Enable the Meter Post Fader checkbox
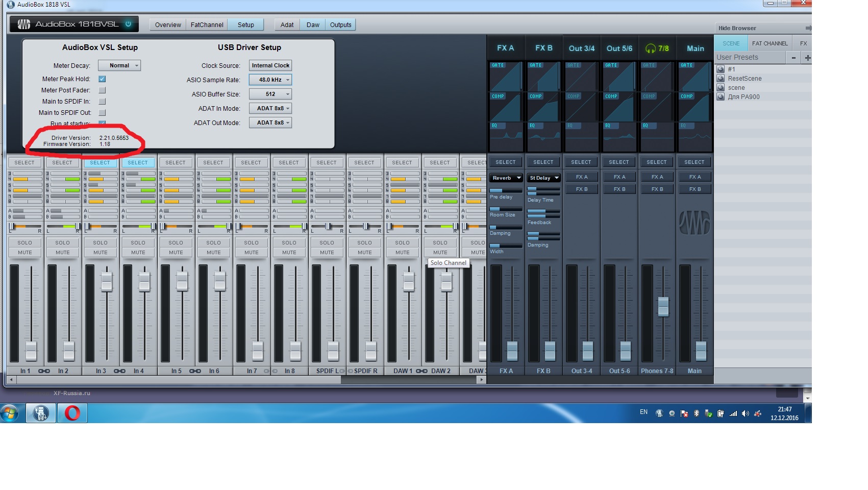 pos(102,90)
